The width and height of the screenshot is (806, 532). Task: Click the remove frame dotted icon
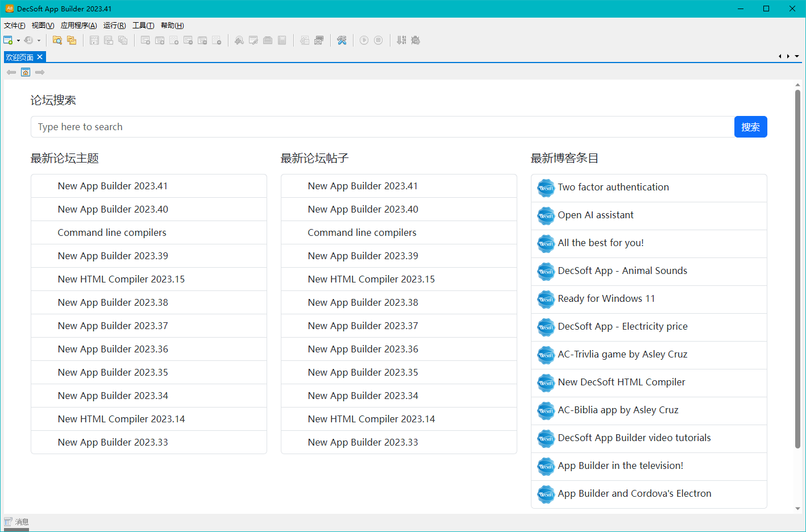coord(217,40)
